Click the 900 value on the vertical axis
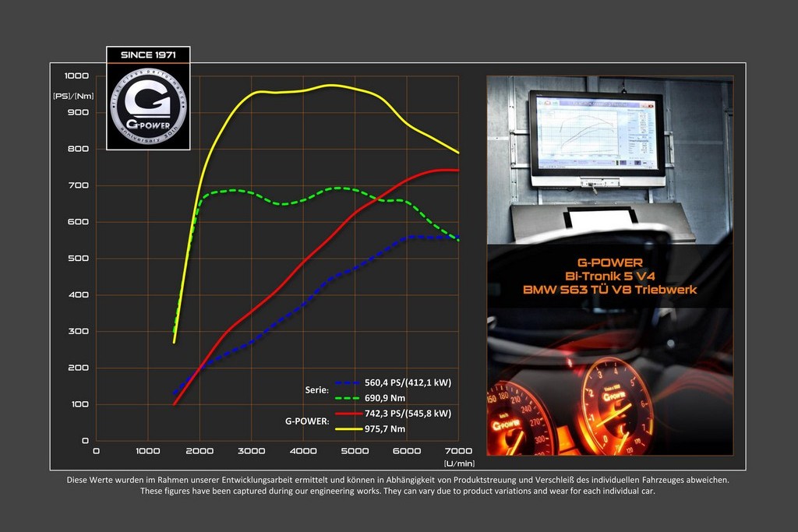Screen dimensions: 798x532 tap(78, 112)
